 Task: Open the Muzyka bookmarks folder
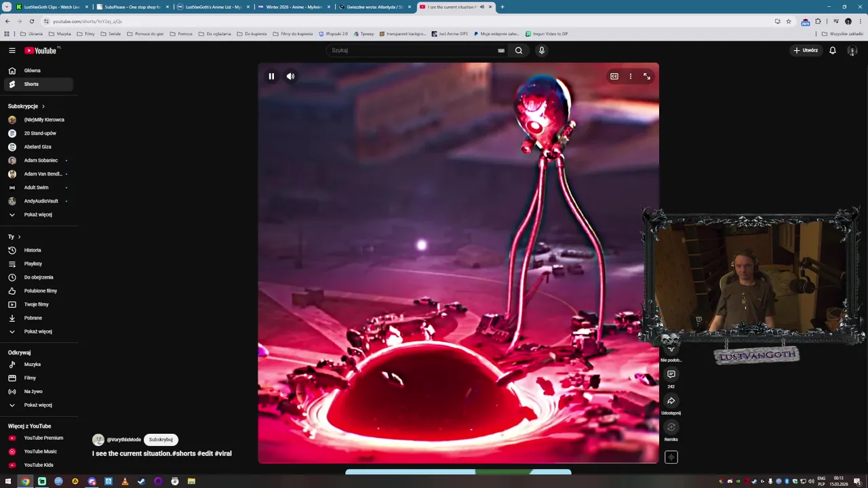pyautogui.click(x=60, y=33)
